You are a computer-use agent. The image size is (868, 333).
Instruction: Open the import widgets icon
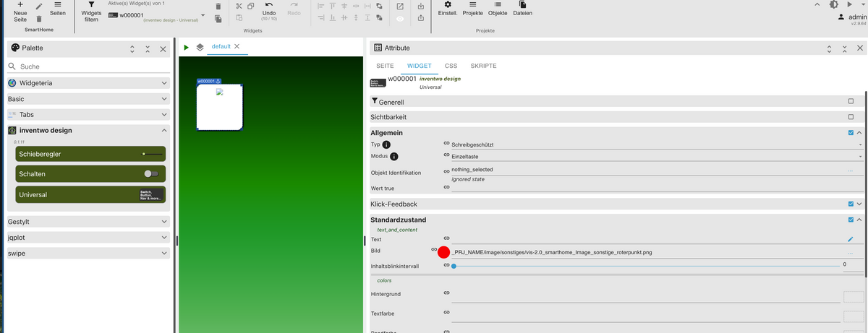[x=421, y=6]
